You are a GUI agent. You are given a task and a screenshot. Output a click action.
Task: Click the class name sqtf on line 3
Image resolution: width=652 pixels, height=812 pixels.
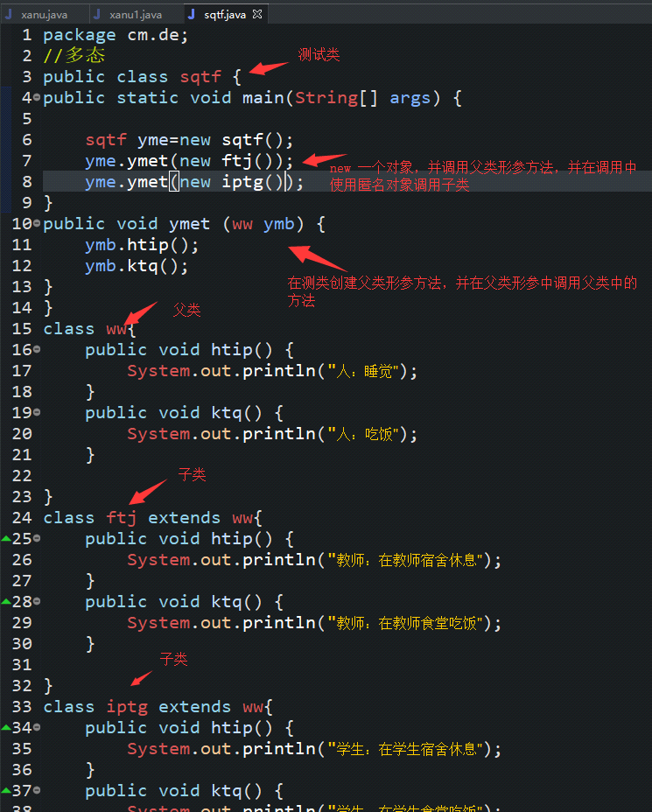tap(200, 77)
